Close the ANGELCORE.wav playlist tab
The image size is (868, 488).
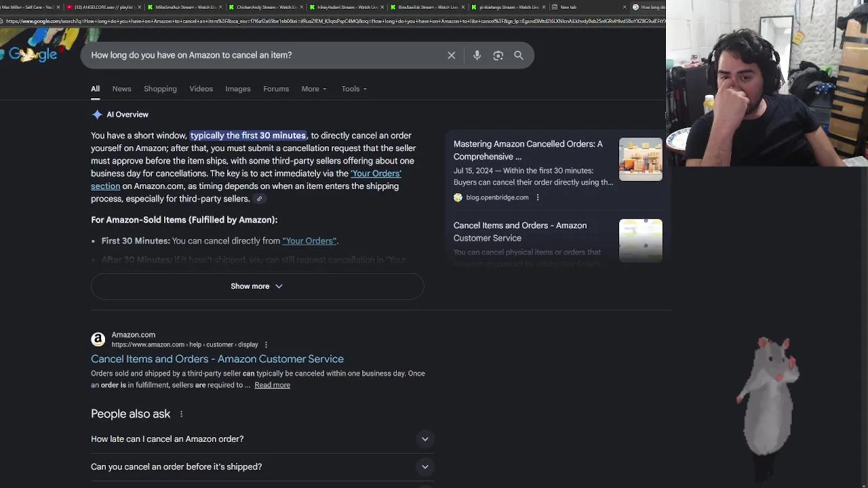click(x=140, y=7)
